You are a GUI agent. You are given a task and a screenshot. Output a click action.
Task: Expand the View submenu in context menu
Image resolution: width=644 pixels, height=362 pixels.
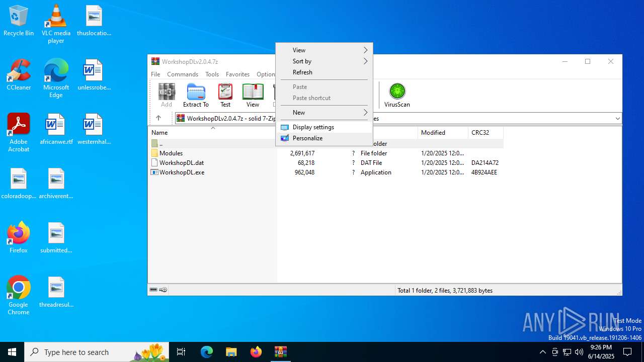click(324, 50)
